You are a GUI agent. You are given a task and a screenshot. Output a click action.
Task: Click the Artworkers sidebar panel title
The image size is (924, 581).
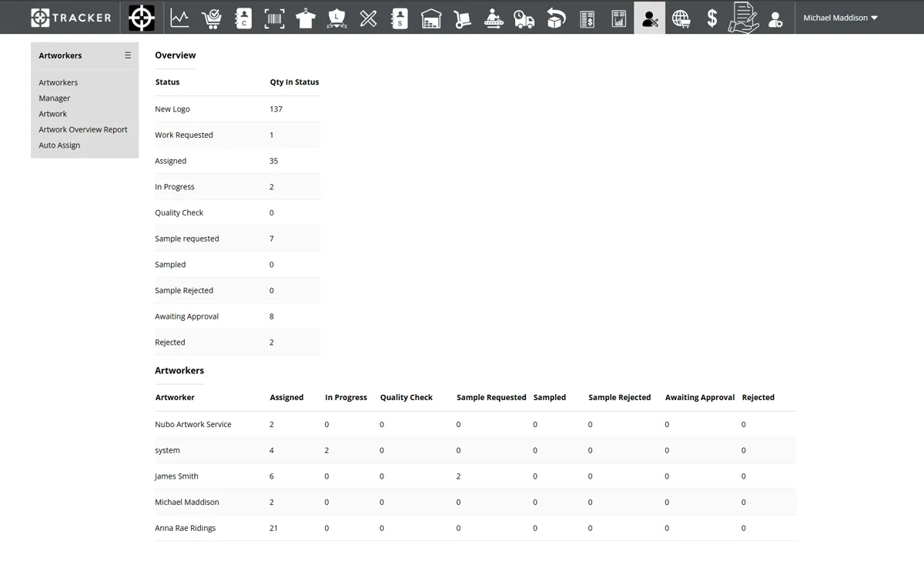coord(60,55)
